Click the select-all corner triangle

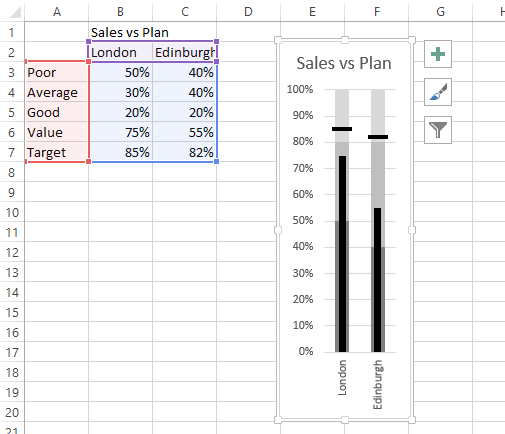(15, 12)
